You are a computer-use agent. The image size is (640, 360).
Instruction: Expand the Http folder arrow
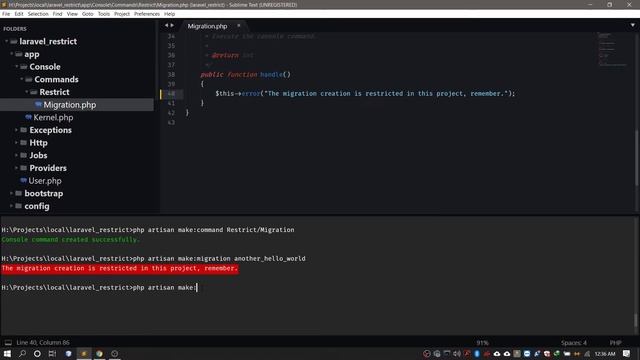click(x=16, y=142)
